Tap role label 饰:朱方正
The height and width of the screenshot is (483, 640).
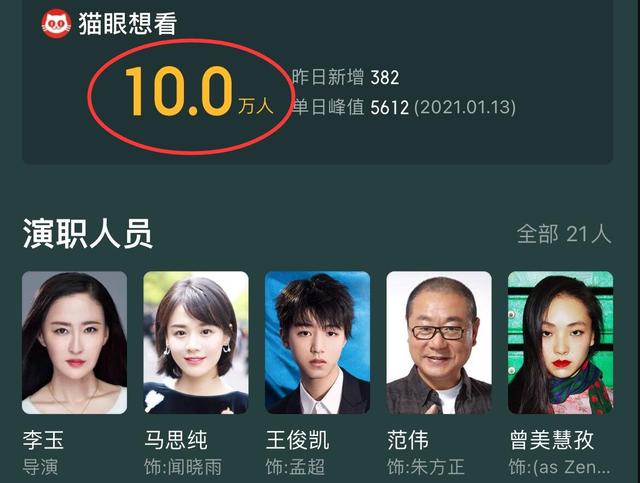coord(426,467)
